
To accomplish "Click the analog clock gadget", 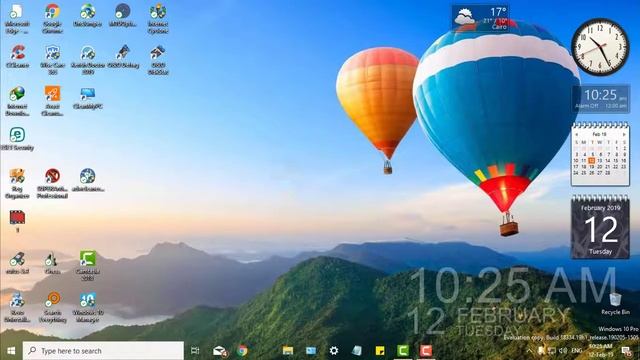I will [x=600, y=47].
